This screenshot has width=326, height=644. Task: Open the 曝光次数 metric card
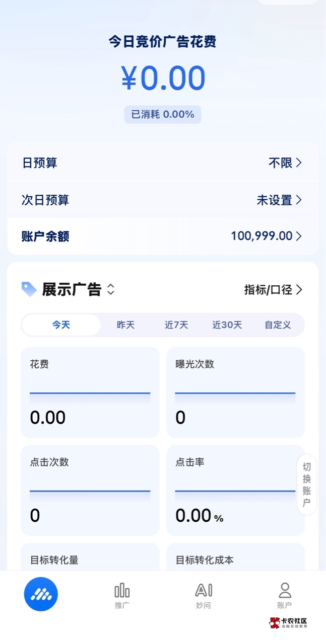[x=235, y=392]
